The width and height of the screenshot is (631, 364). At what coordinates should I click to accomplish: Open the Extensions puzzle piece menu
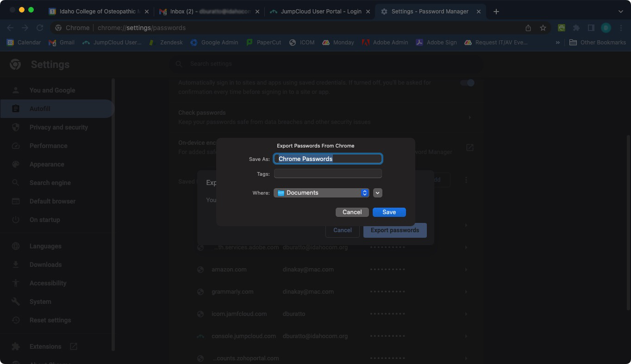(576, 28)
